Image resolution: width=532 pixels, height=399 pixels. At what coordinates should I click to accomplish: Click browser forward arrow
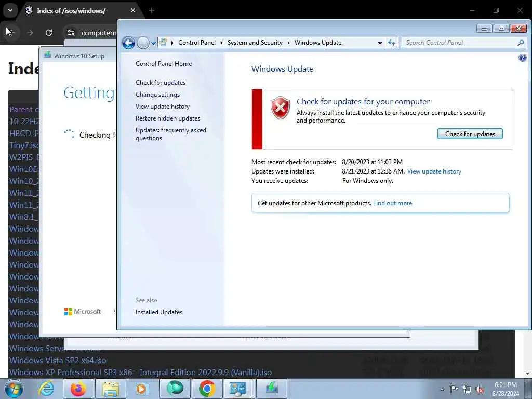(30, 33)
